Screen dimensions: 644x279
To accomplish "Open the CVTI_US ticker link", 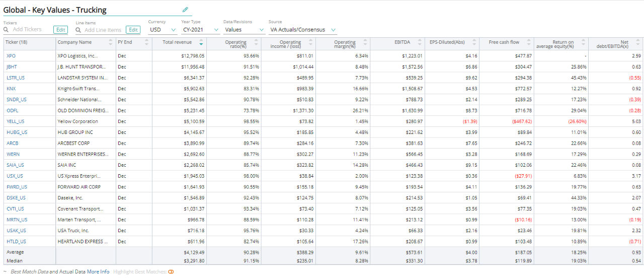I will point(15,208).
